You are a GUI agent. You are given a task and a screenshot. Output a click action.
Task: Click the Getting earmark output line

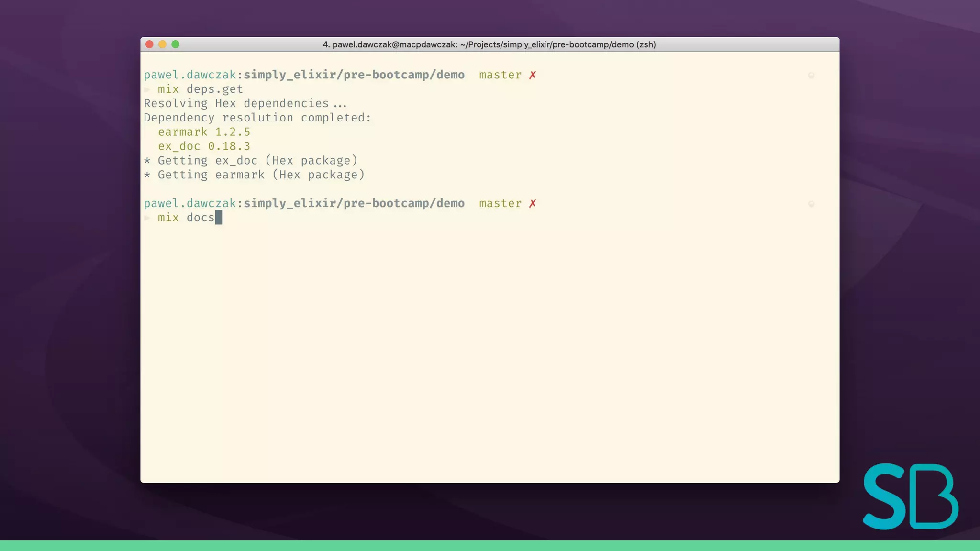(x=254, y=175)
